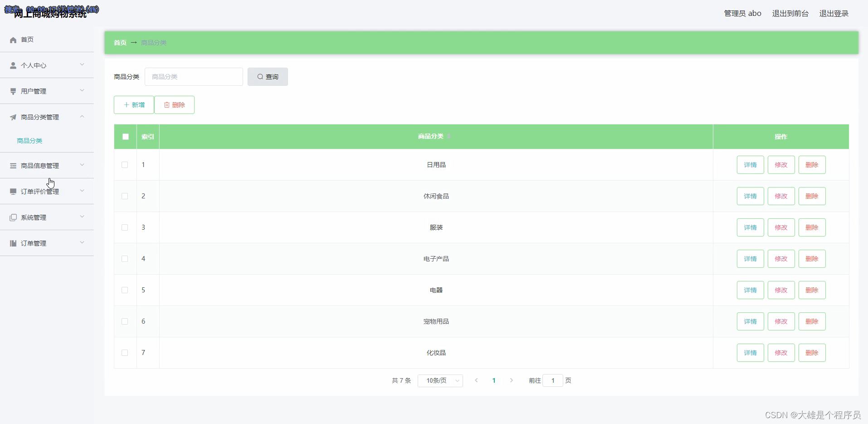
Task: Expand the 订单评价管理 menu chevron
Action: (x=82, y=191)
